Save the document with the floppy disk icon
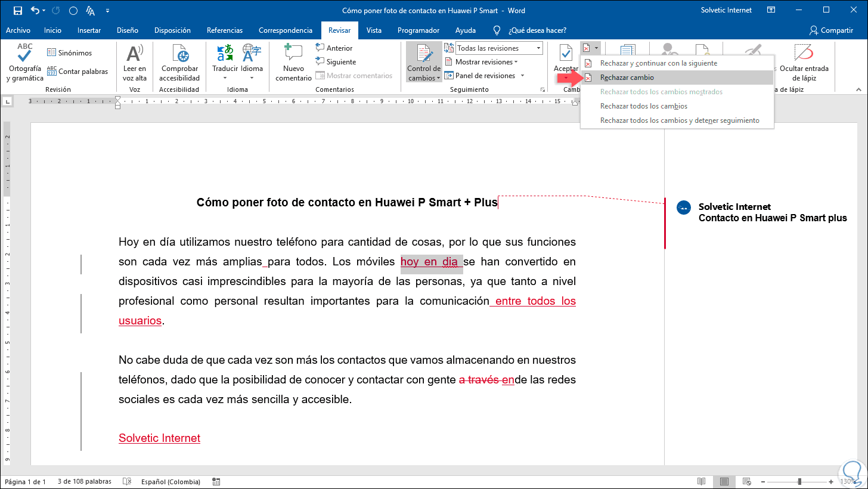 [x=17, y=11]
